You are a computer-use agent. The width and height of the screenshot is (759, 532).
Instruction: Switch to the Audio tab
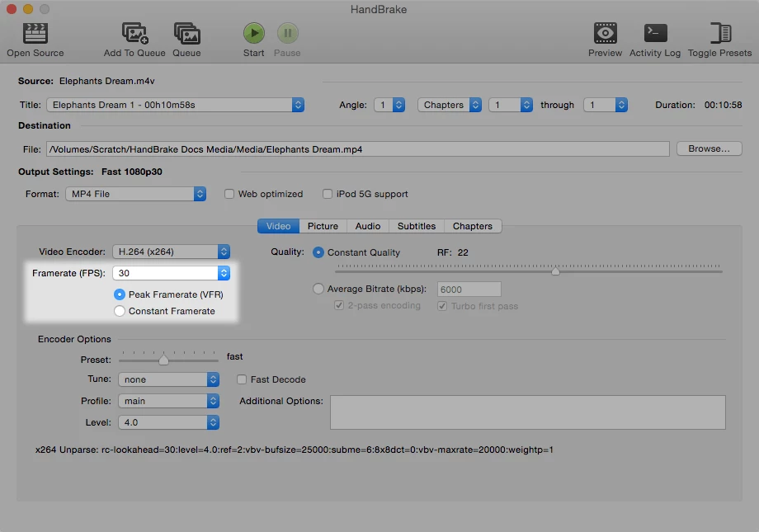(x=368, y=226)
